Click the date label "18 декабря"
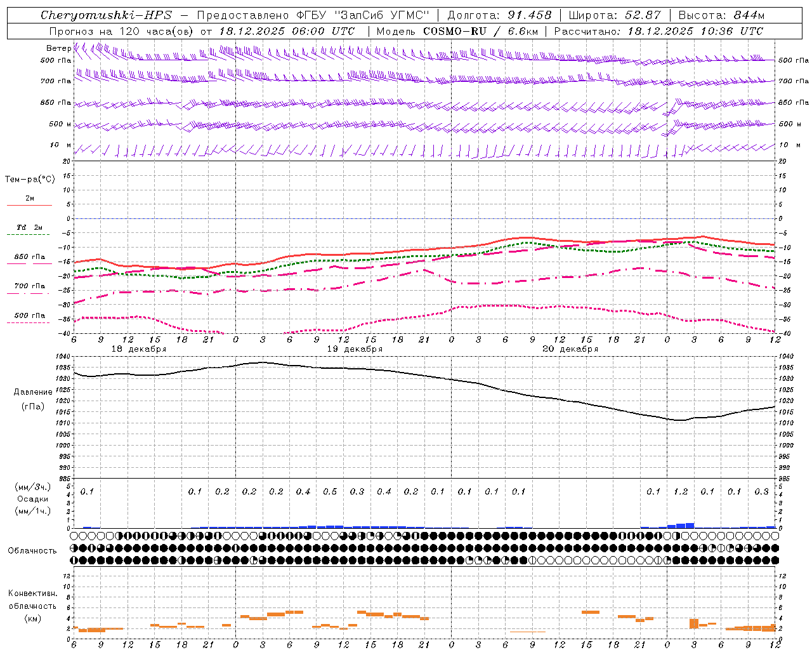Screen dimensions: 812x650 (139, 349)
